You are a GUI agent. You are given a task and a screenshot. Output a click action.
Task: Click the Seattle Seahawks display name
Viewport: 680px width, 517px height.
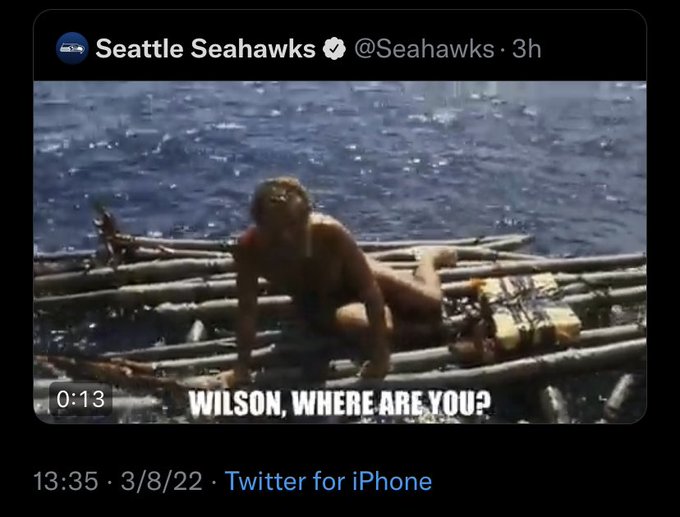point(206,48)
